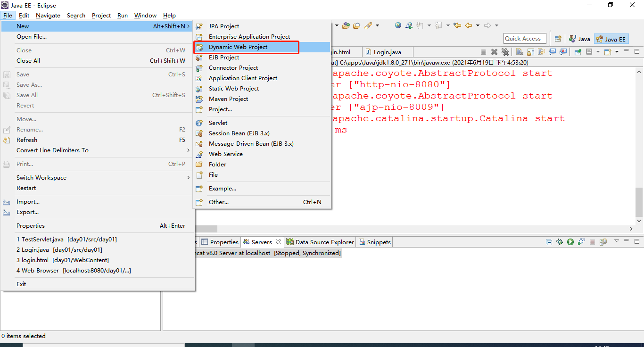Toggle Show Console When Standard Error Changes
The height and width of the screenshot is (347, 644).
tap(563, 52)
